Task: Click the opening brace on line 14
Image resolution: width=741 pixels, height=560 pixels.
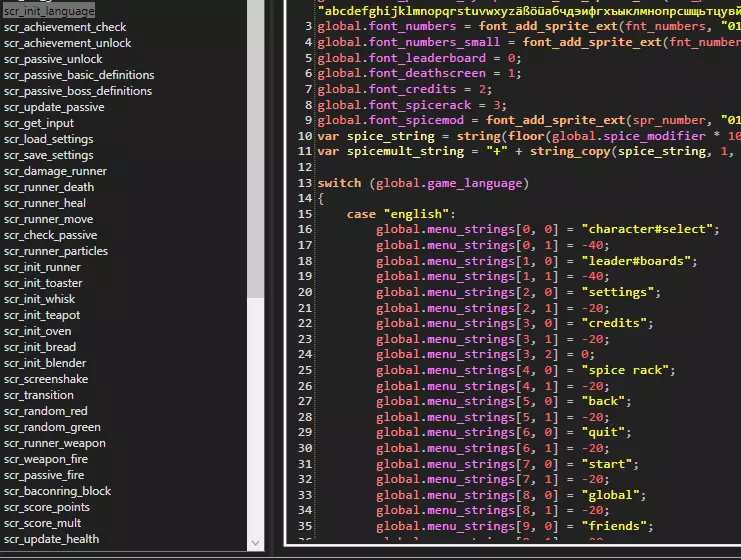Action: pyautogui.click(x=321, y=198)
